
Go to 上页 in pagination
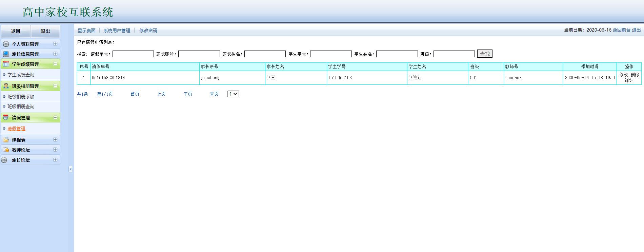[161, 94]
